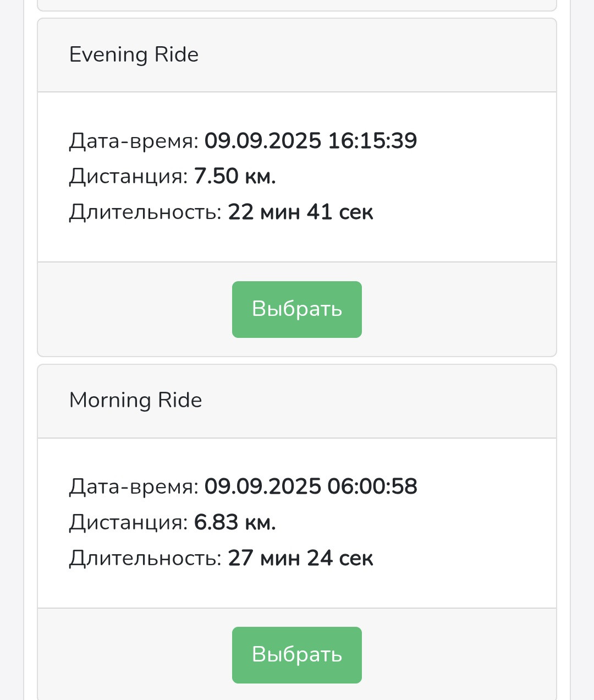Click Выбрать button under Morning Ride
The image size is (594, 700).
point(297,655)
